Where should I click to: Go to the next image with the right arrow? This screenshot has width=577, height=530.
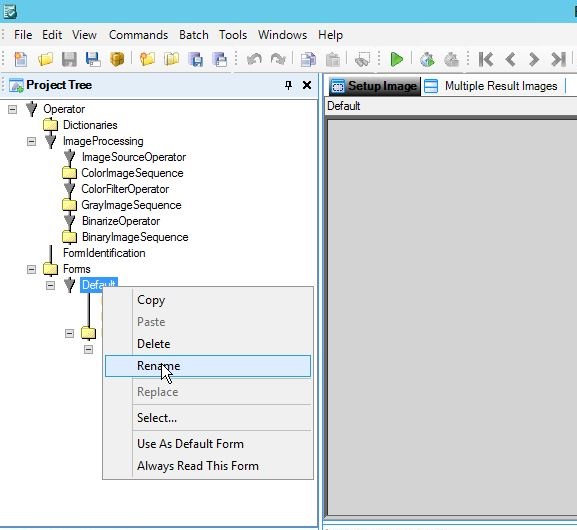pyautogui.click(x=534, y=59)
